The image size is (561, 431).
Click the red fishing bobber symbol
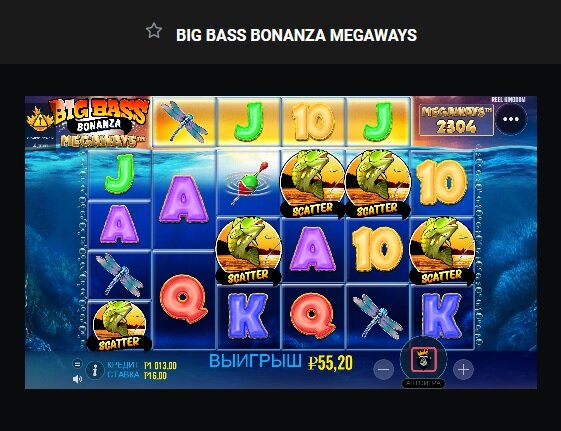point(248,182)
